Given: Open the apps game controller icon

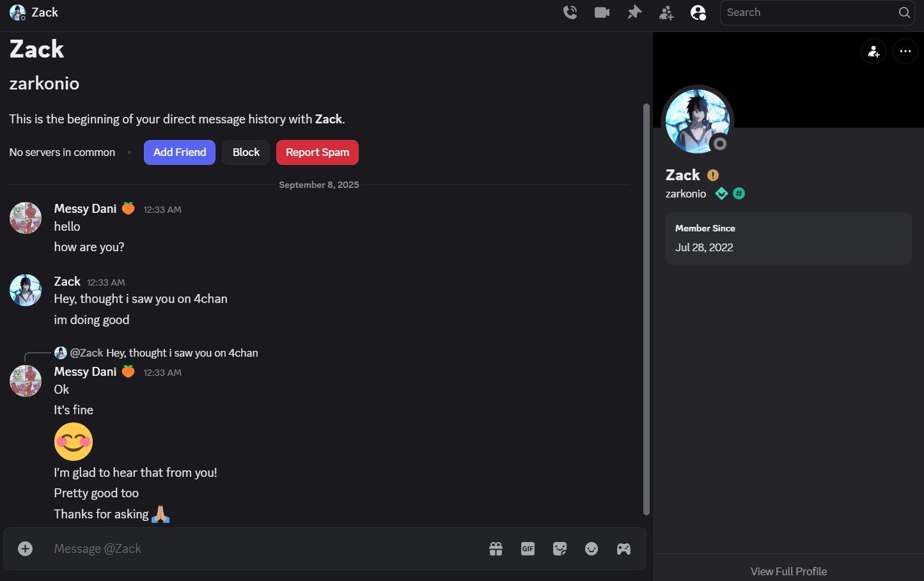Looking at the screenshot, I should point(623,548).
